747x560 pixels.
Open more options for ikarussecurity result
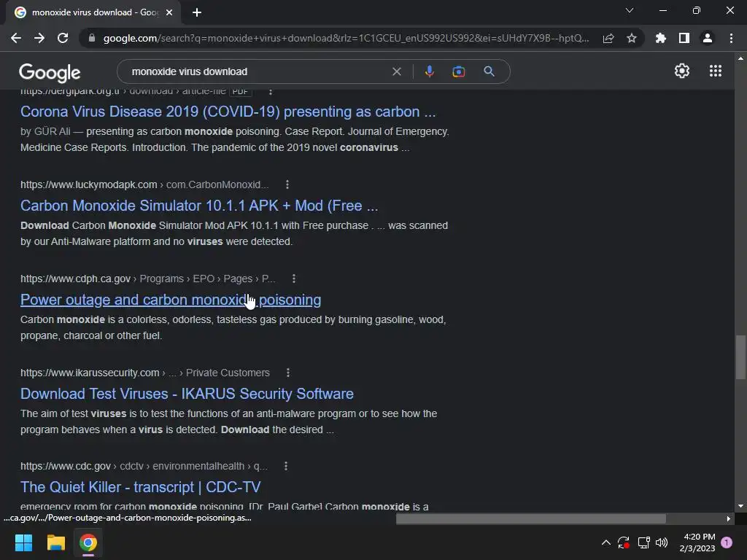(287, 373)
